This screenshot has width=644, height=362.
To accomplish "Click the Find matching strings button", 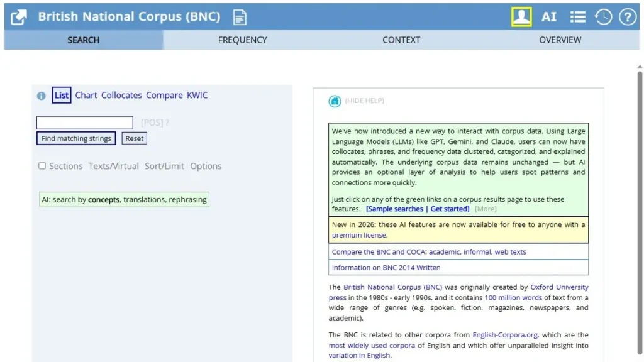I will (x=75, y=138).
